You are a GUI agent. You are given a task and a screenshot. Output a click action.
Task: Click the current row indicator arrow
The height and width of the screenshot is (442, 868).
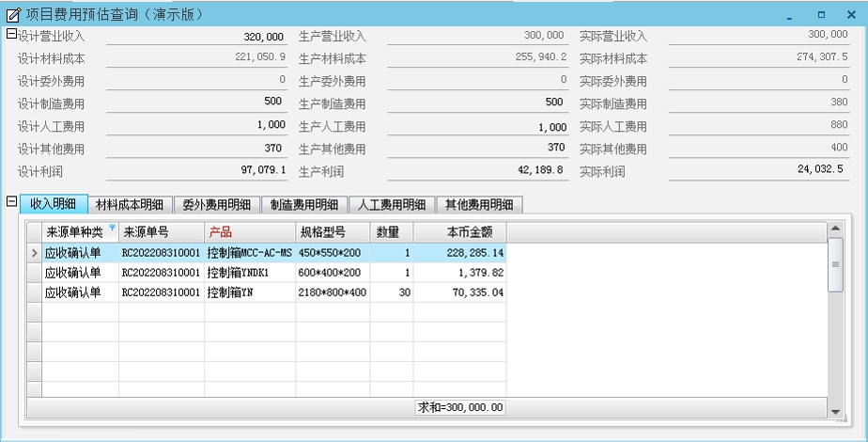34,253
